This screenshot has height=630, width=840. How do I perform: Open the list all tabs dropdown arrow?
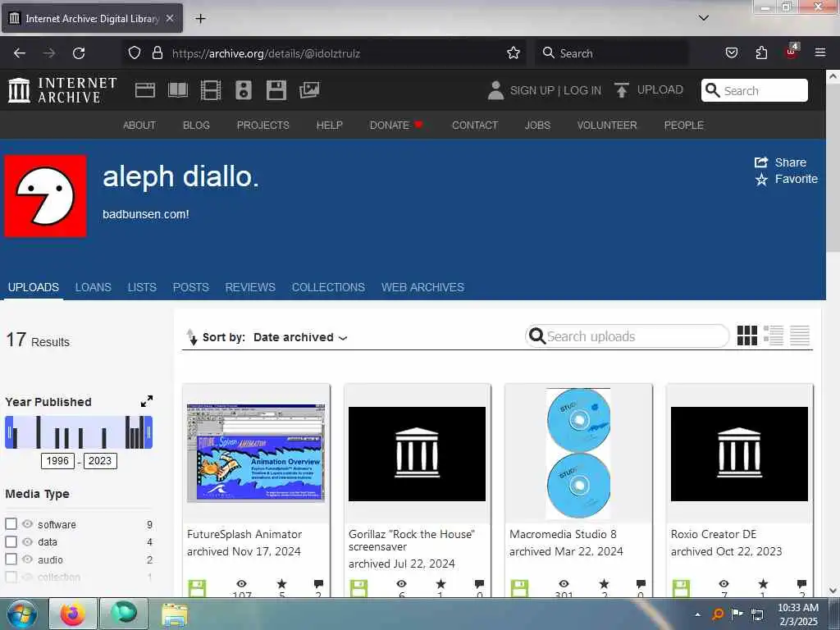coord(704,18)
